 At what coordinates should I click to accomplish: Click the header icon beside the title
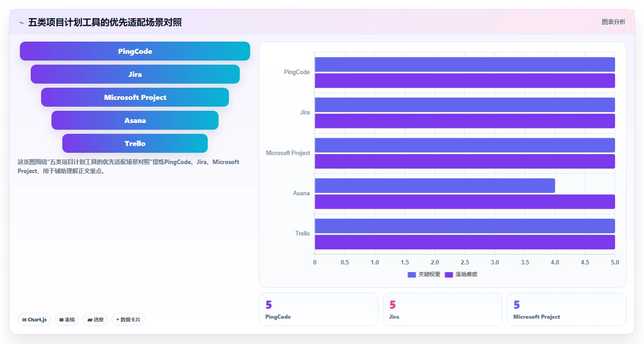[21, 23]
